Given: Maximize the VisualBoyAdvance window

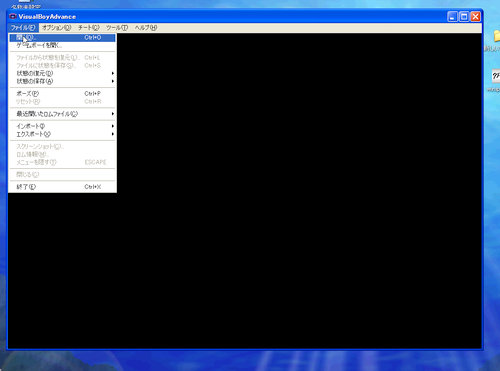Looking at the screenshot, I should click(x=464, y=17).
